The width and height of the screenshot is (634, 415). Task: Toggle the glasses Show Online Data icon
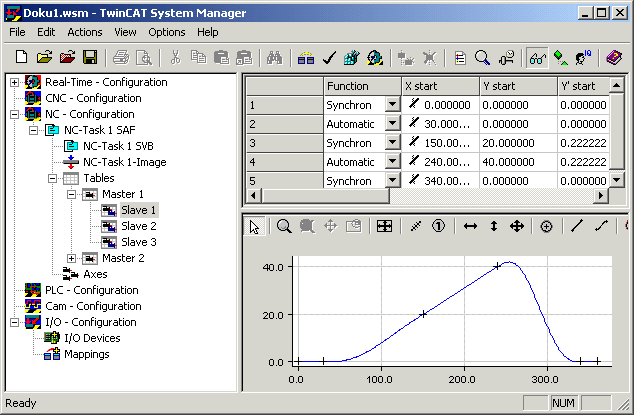coord(537,58)
